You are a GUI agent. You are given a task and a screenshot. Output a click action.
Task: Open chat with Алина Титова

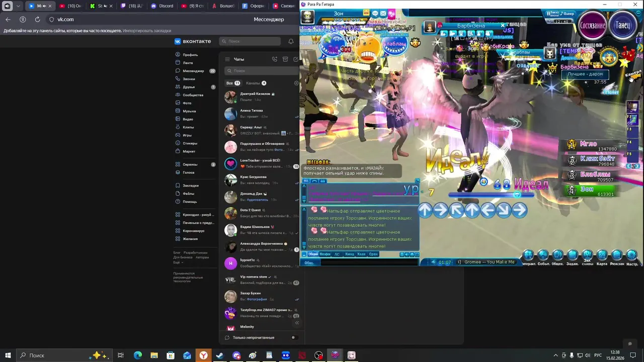(261, 114)
